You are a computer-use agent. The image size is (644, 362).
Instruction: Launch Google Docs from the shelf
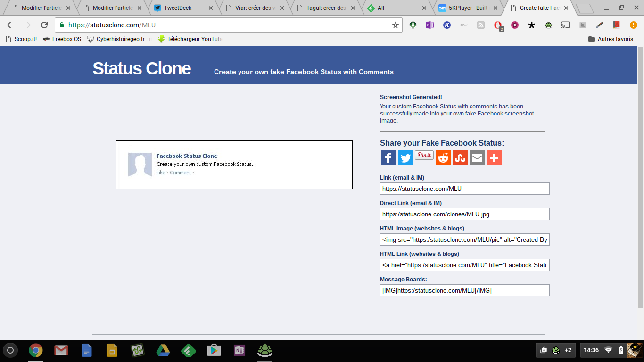coord(87,350)
